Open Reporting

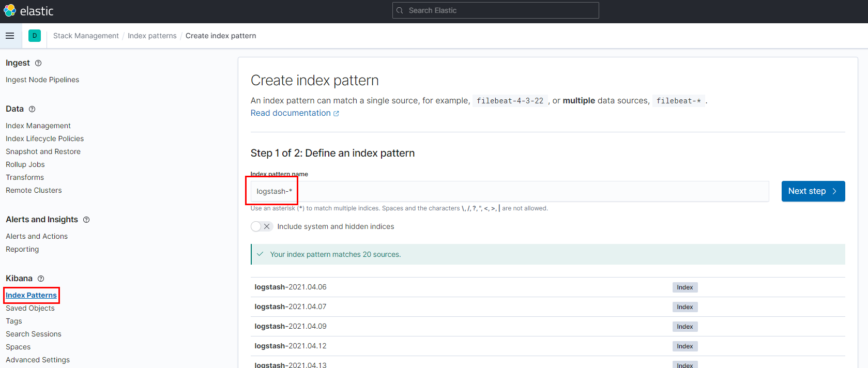(22, 249)
